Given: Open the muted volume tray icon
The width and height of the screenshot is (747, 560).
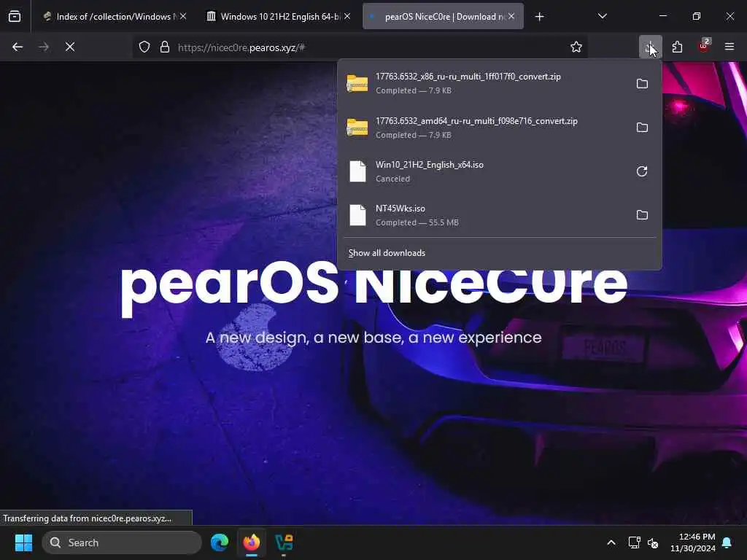Looking at the screenshot, I should pyautogui.click(x=653, y=542).
